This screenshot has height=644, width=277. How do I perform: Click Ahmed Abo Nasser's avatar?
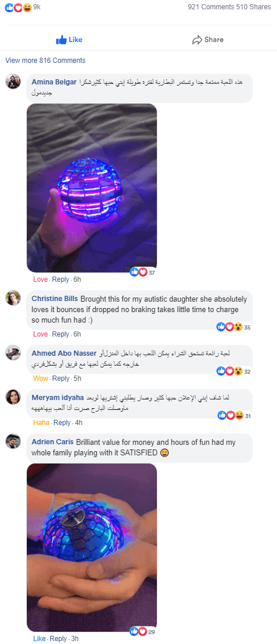pos(13,353)
